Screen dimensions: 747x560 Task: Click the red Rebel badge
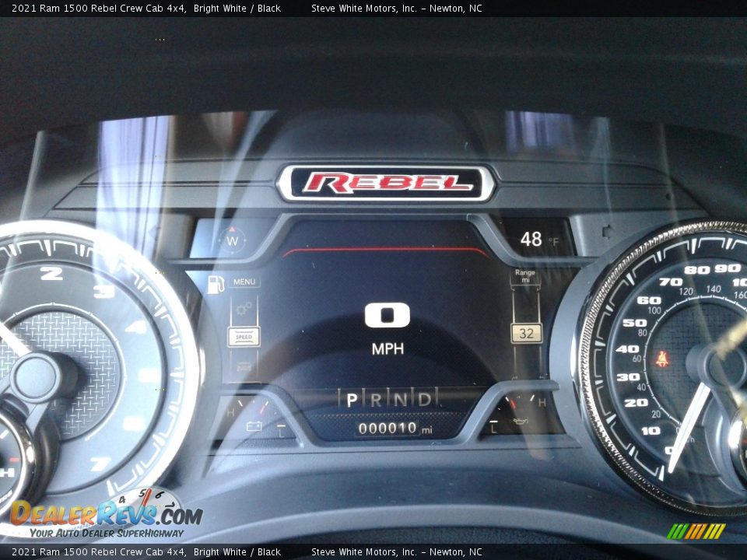[387, 184]
